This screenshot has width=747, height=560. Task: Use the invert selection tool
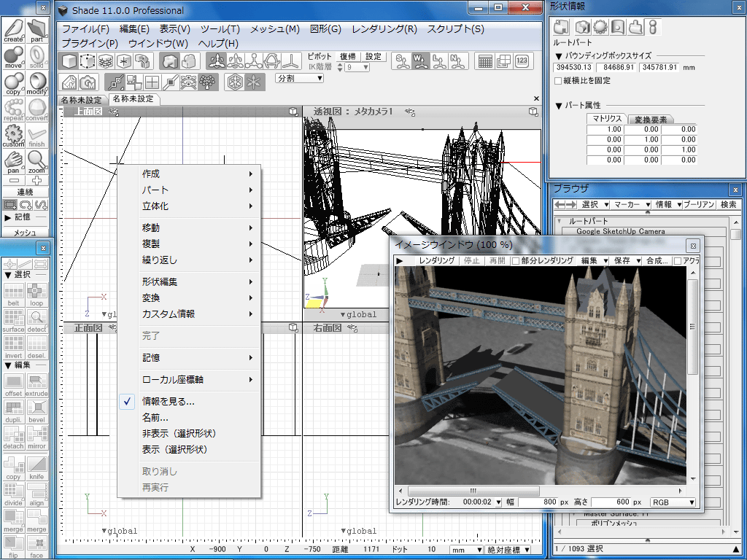point(13,348)
